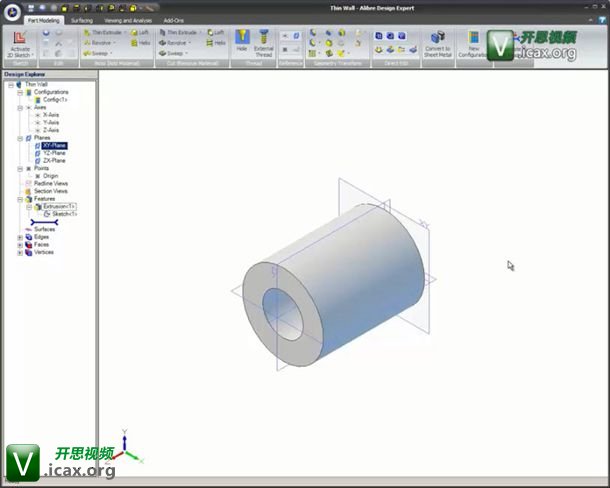Screen dimensions: 610x488
Task: Collapse the Axes tree node
Action: [x=20, y=108]
